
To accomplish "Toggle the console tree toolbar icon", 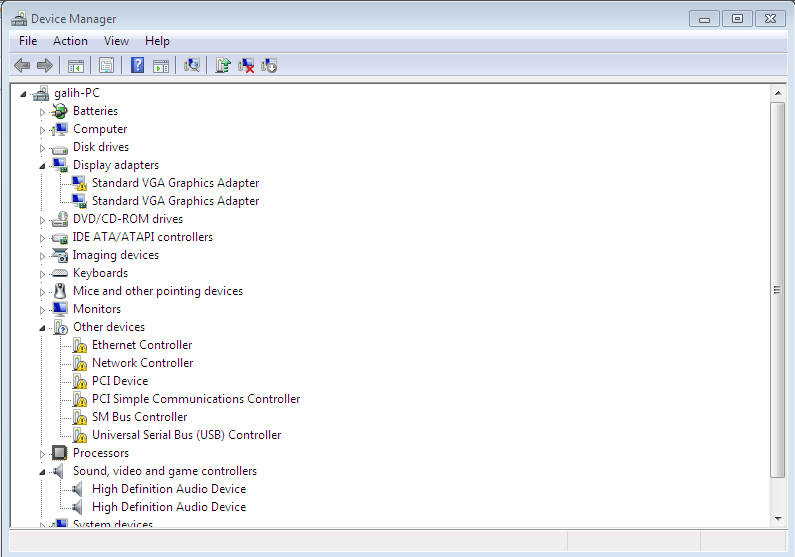I will tap(76, 65).
